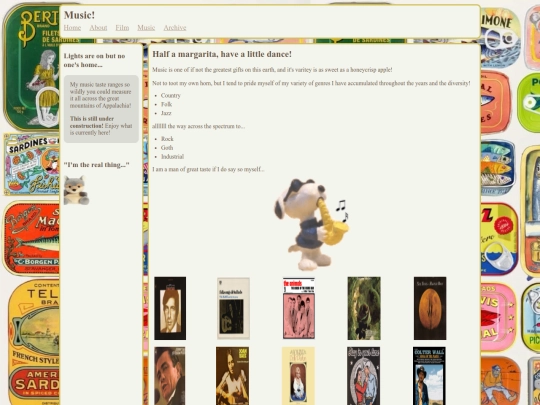
Task: Visit the Archive page link
Action: [175, 28]
